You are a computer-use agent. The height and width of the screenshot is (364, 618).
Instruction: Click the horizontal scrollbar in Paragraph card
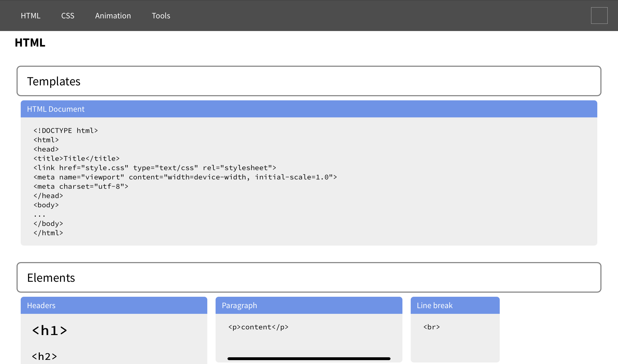click(x=309, y=359)
